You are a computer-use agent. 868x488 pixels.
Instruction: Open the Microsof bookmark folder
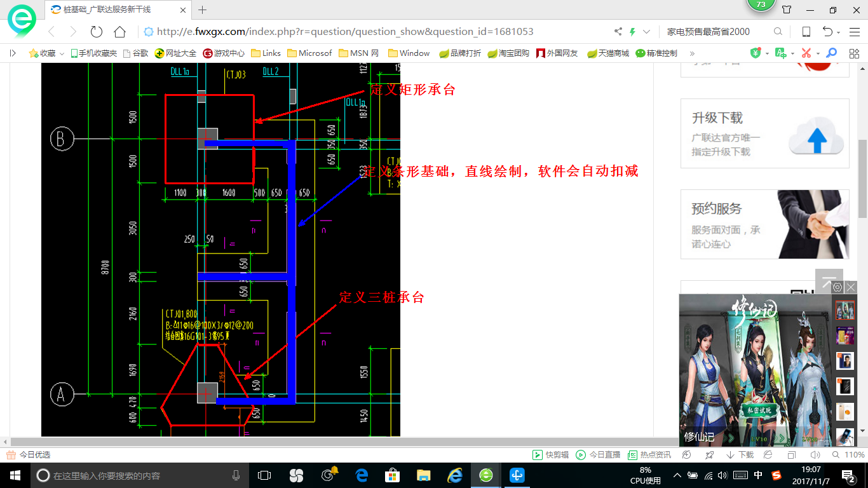(309, 53)
